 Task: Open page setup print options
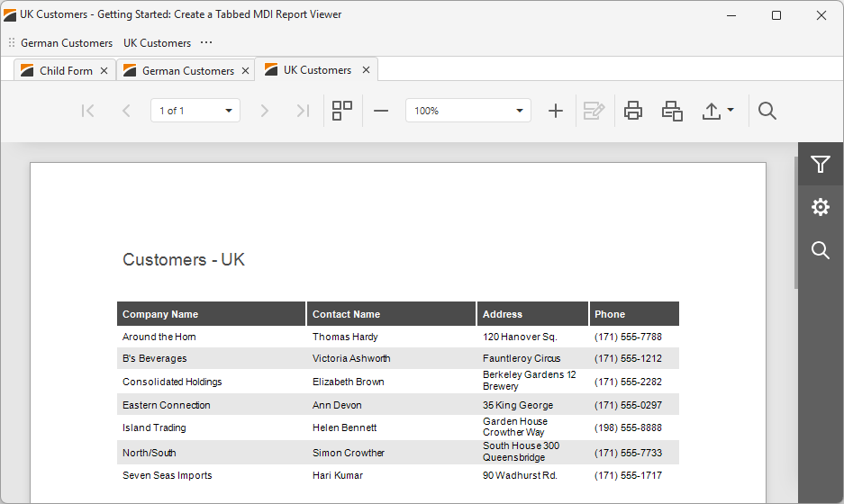pyautogui.click(x=672, y=111)
